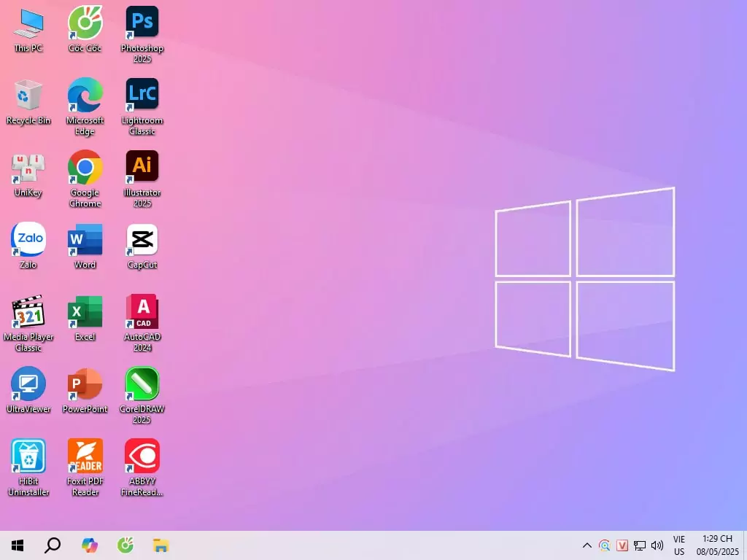
Task: Click the red V UniKey tray icon
Action: [622, 545]
